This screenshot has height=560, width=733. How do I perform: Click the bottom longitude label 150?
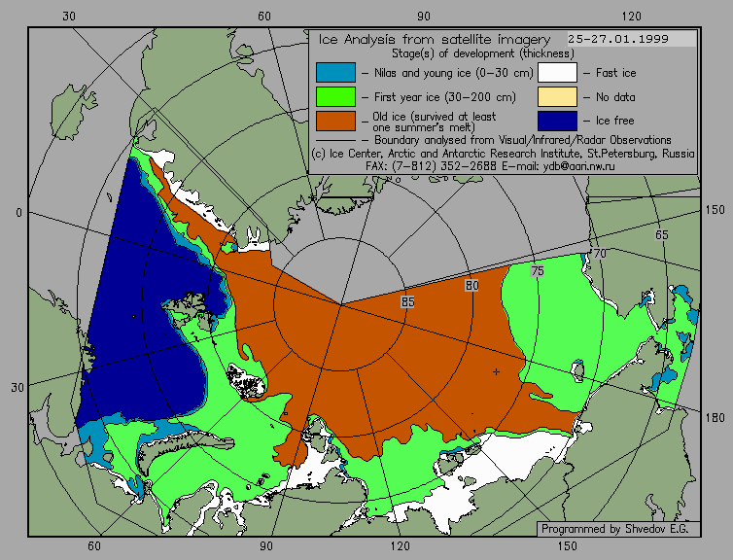pyautogui.click(x=568, y=546)
